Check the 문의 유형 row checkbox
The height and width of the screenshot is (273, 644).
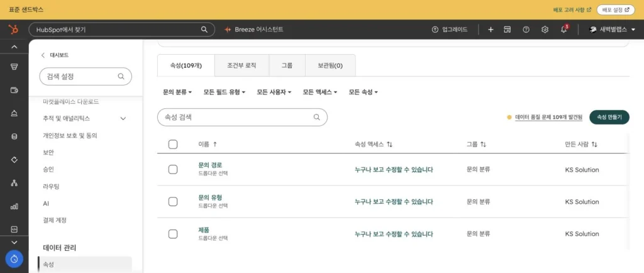click(173, 201)
